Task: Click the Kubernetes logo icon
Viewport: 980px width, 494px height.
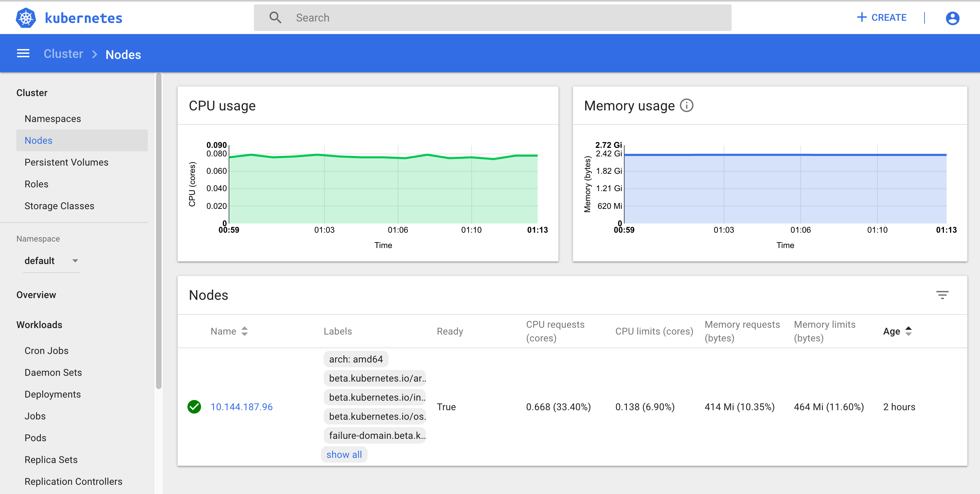Action: tap(26, 18)
